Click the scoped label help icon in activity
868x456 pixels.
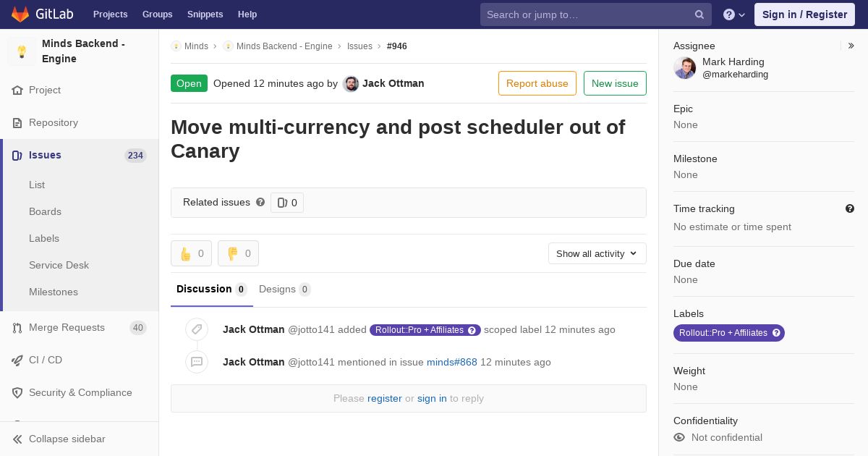(472, 330)
